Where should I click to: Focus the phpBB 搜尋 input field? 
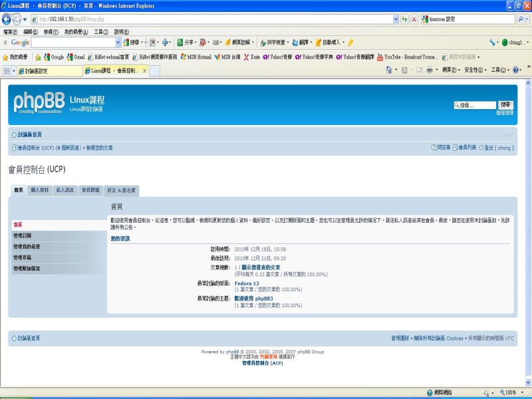475,105
